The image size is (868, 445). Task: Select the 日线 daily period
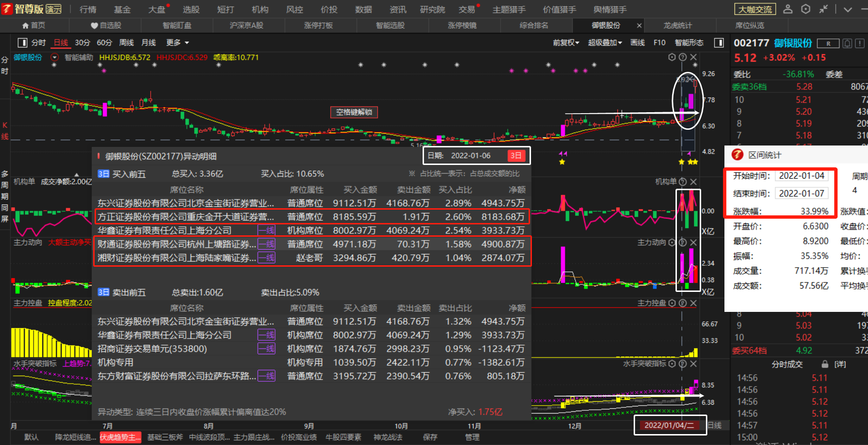61,43
